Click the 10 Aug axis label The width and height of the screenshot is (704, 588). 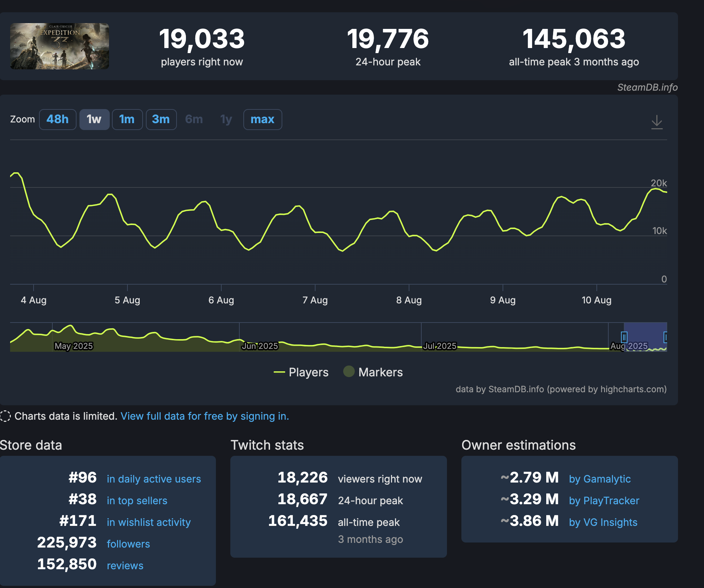597,300
